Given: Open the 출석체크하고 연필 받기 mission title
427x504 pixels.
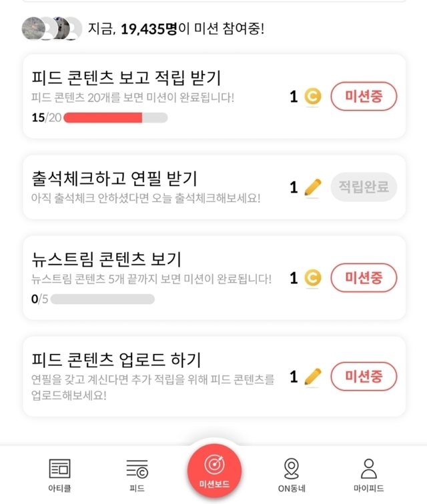Looking at the screenshot, I should (114, 179).
